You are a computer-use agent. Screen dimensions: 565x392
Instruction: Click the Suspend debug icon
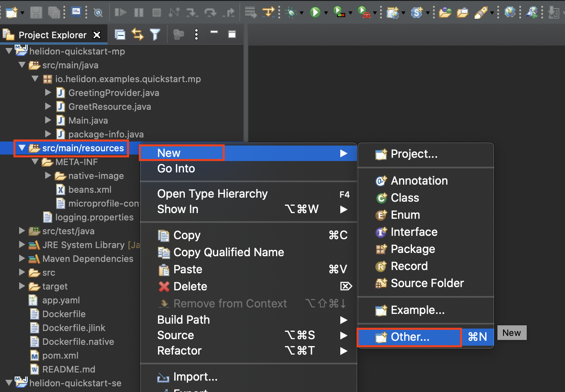coord(139,12)
